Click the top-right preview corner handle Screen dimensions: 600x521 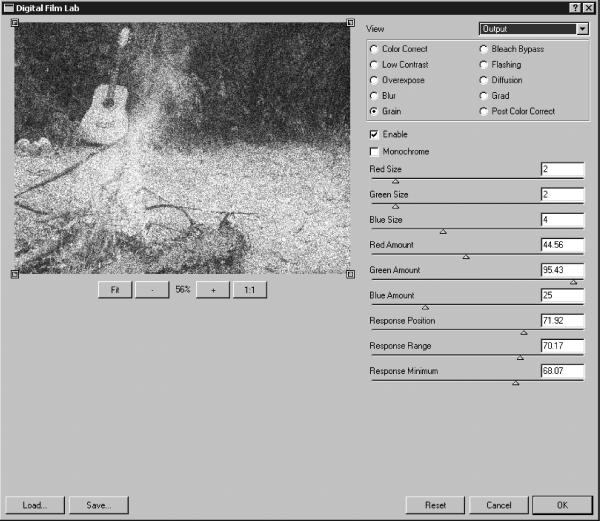coord(350,23)
